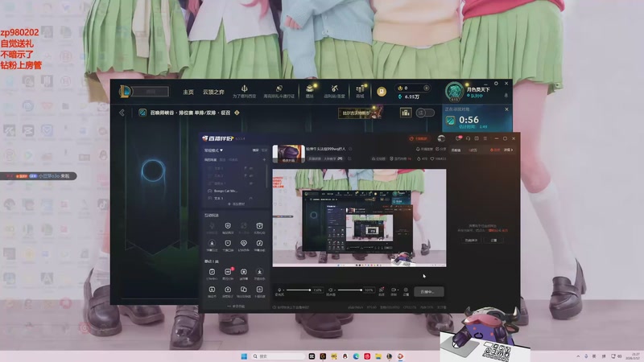Open the 商城 store icon in League client

point(360,89)
